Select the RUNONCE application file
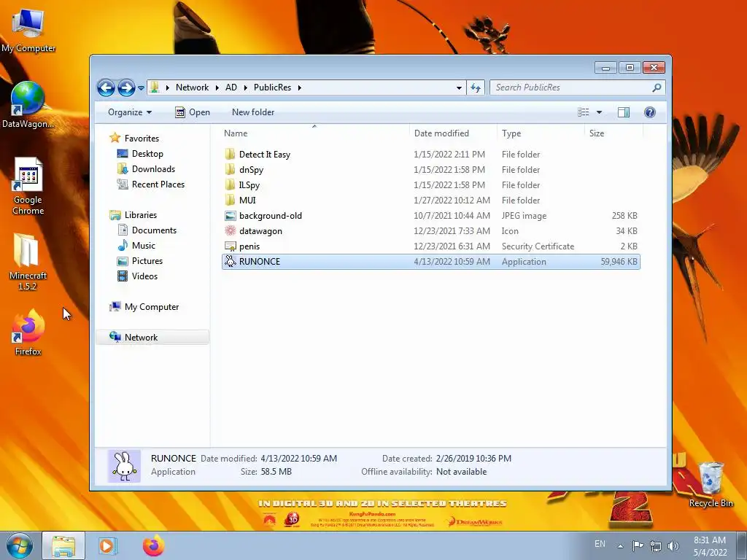 pos(430,262)
